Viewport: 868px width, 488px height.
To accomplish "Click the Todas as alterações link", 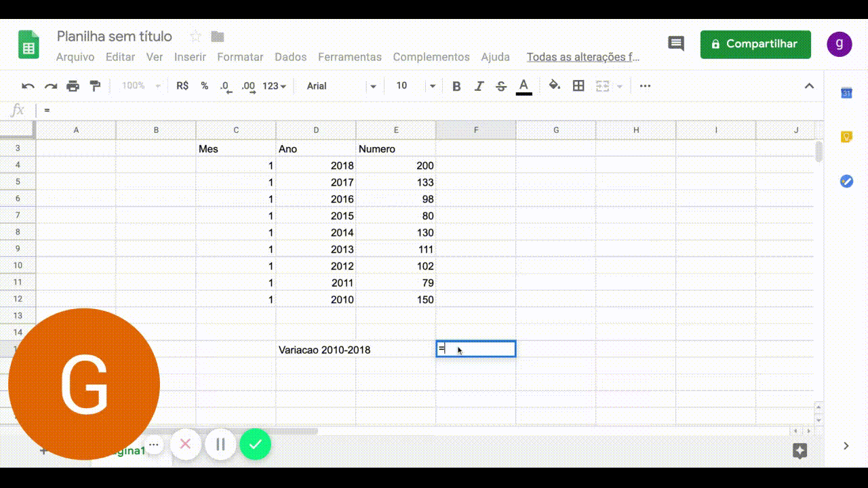I will (x=583, y=57).
